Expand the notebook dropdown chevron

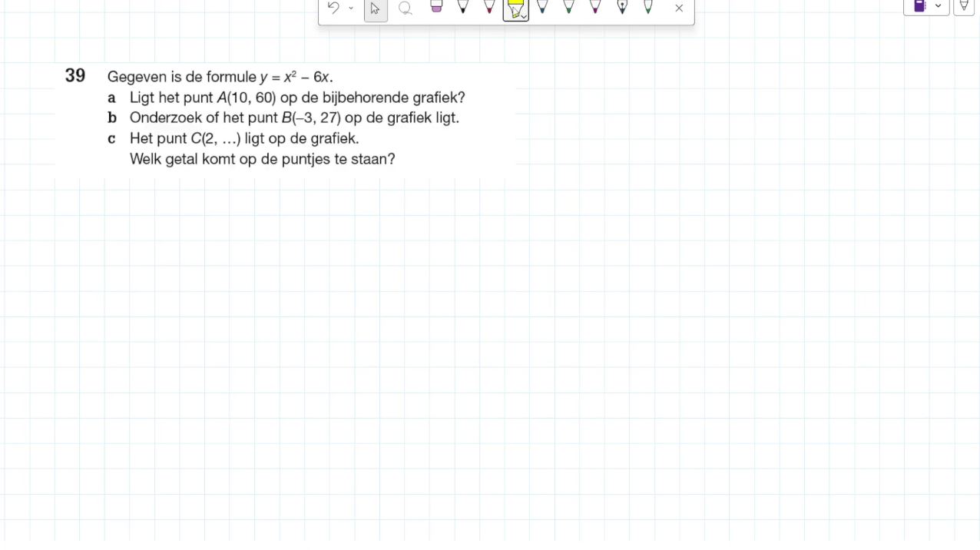coord(939,6)
